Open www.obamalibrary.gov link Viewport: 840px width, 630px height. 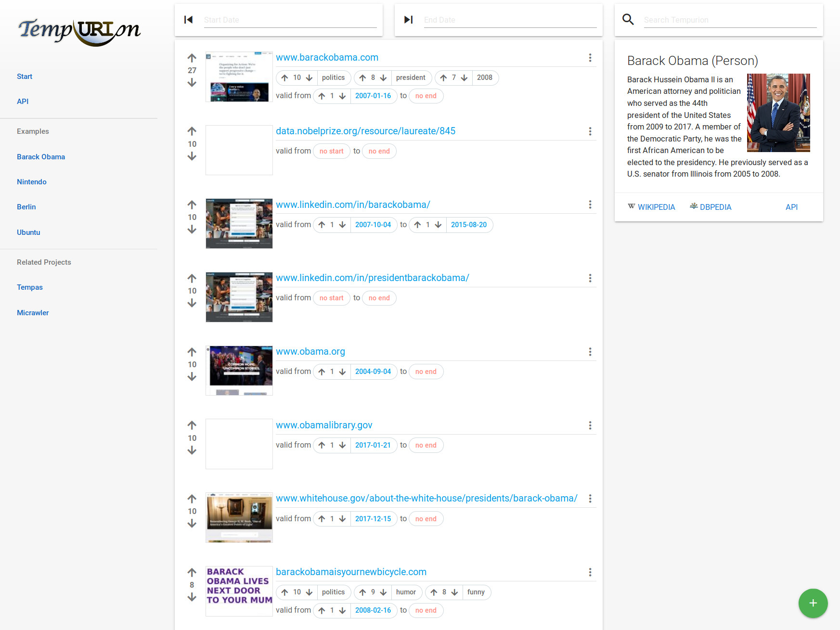click(x=324, y=425)
